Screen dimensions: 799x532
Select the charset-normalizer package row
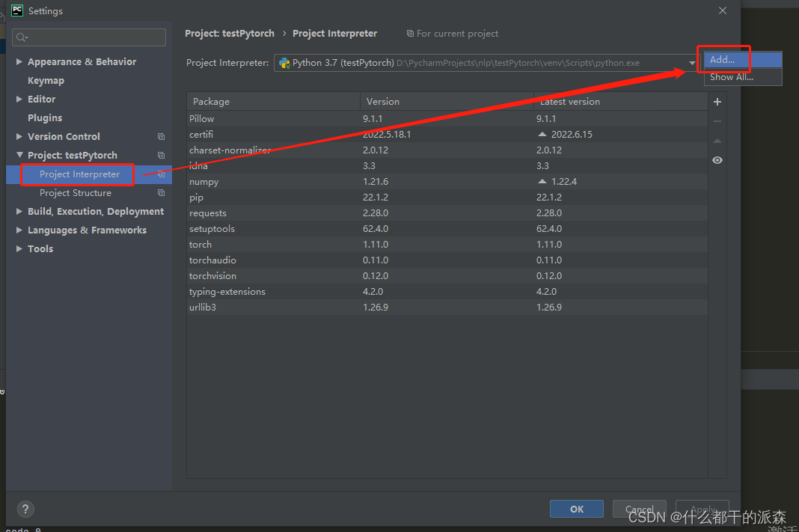447,150
